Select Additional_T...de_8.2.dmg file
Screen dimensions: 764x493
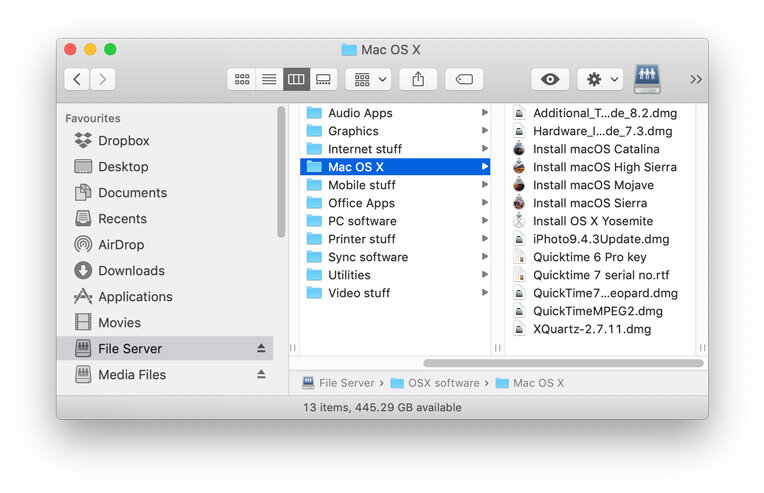click(600, 113)
